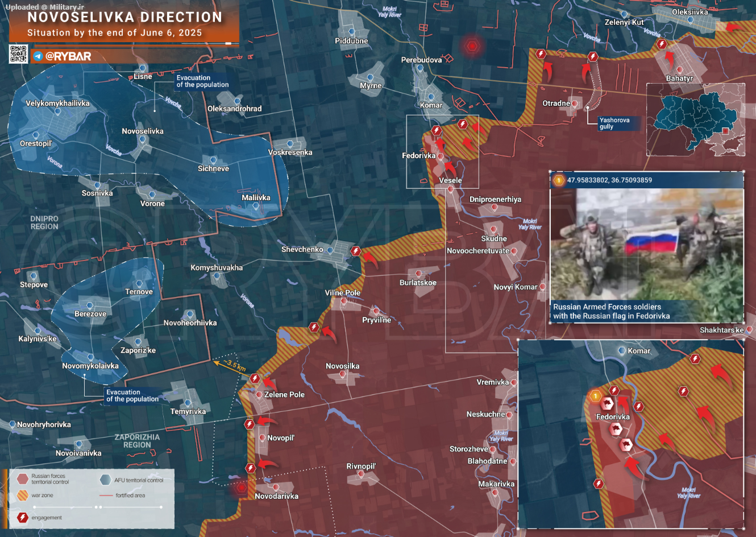Click the glowing red marker west of Novodarivka

pos(242,488)
